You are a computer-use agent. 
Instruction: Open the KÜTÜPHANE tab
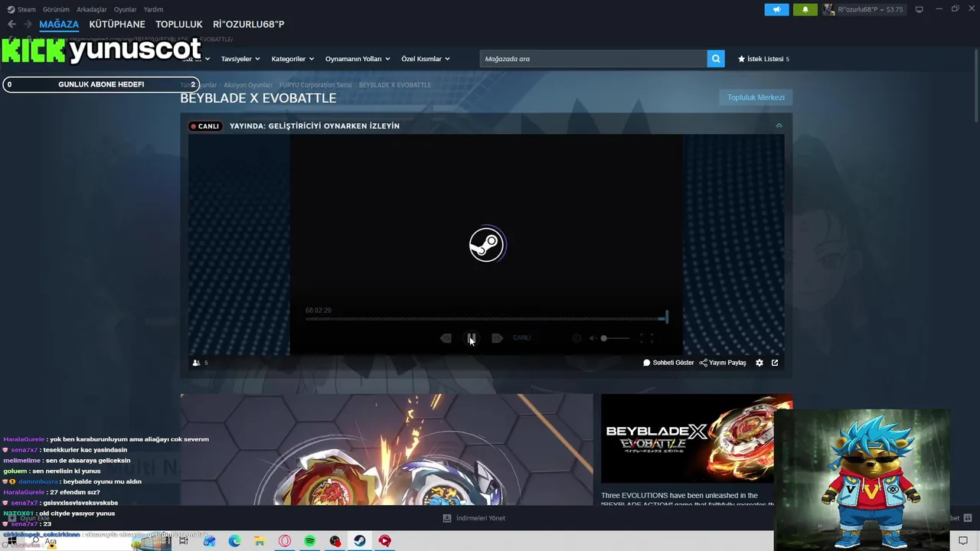[x=117, y=24]
